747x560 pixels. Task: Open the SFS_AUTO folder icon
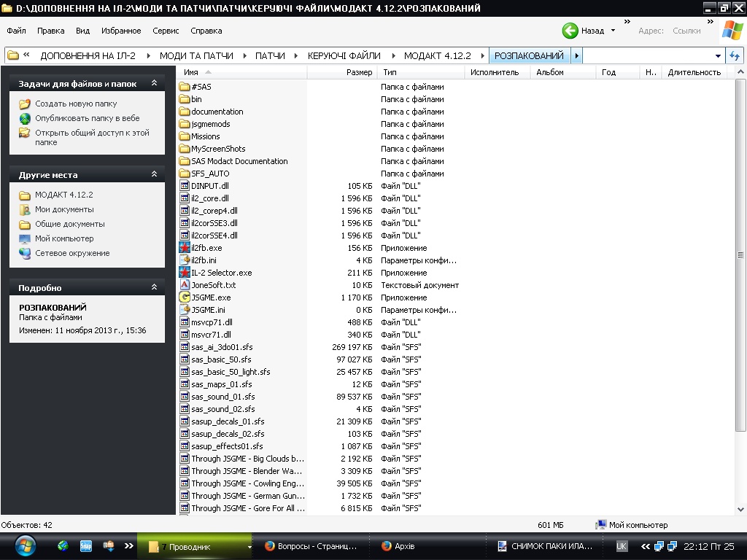[185, 174]
